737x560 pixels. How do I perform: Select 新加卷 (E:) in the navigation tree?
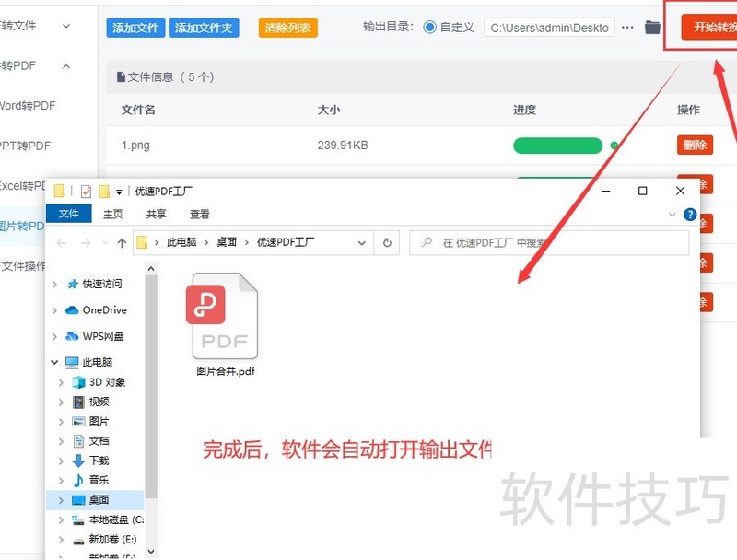112,540
